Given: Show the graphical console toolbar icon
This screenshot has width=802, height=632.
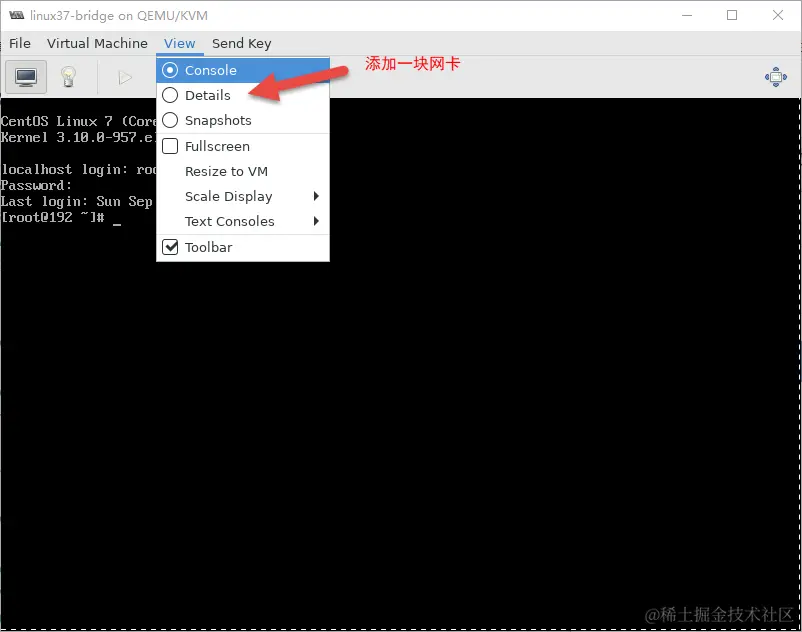Looking at the screenshot, I should (x=26, y=77).
